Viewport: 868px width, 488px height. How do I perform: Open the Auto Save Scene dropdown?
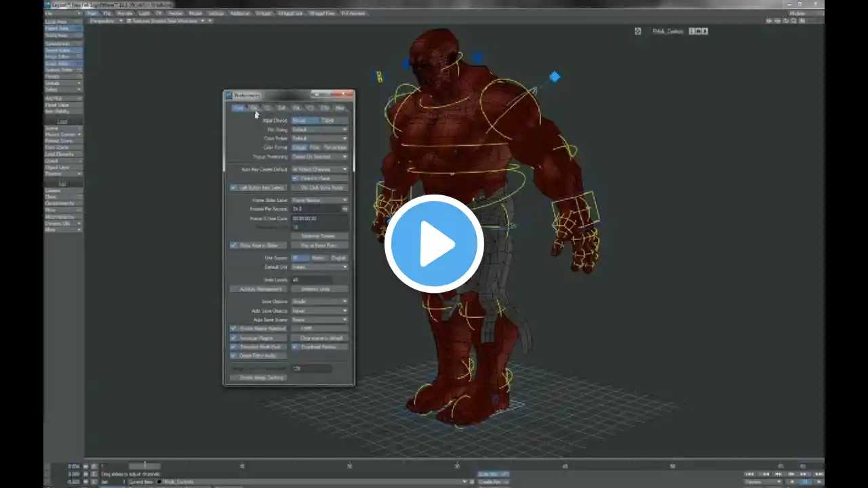pyautogui.click(x=320, y=320)
